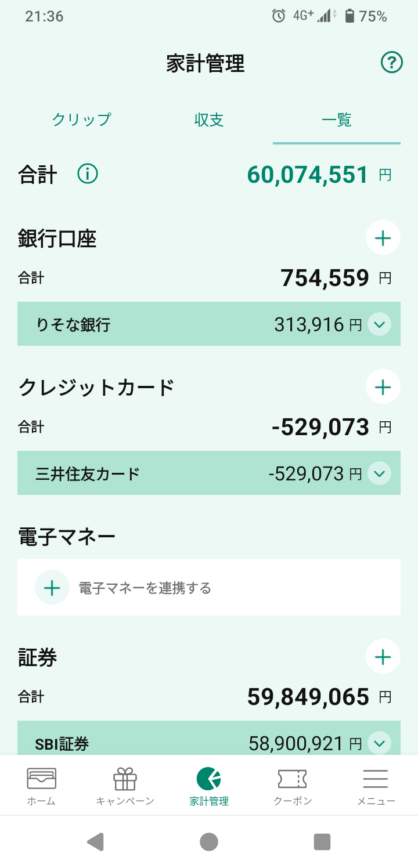Expand the 三井住友カード row chevron
This screenshot has height=868, width=418.
pos(380,474)
